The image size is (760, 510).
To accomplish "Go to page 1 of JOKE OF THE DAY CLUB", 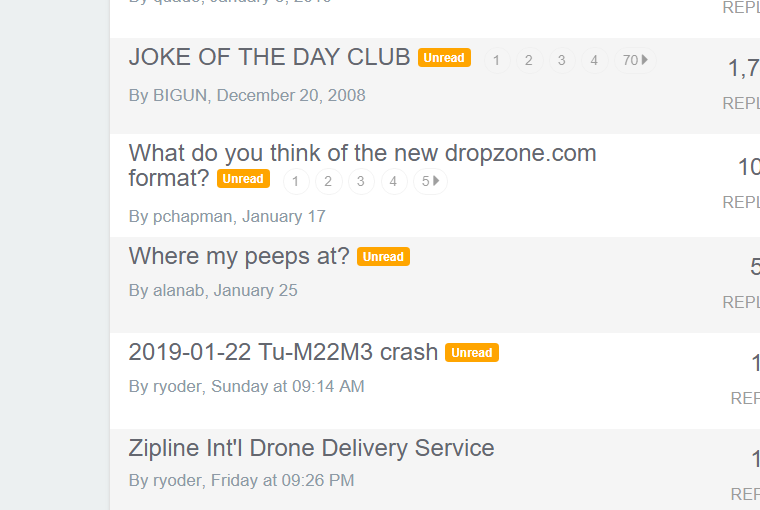I will (x=497, y=61).
